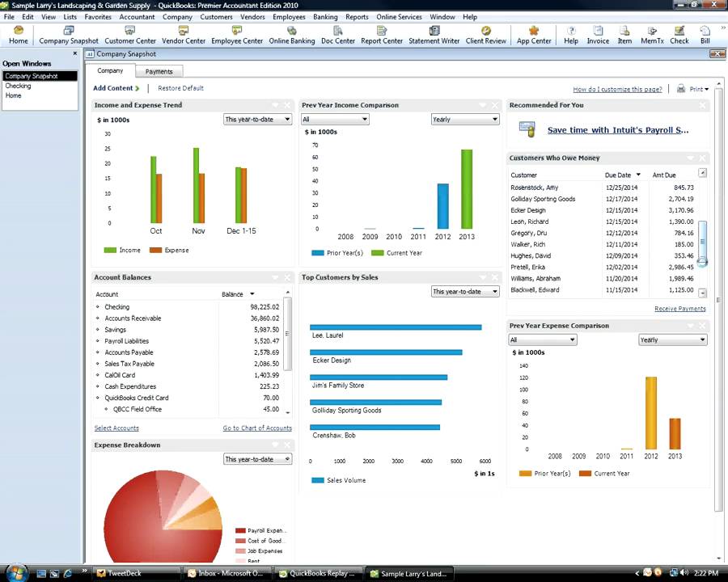Open 'How do I customize this page?' link

[x=617, y=89]
